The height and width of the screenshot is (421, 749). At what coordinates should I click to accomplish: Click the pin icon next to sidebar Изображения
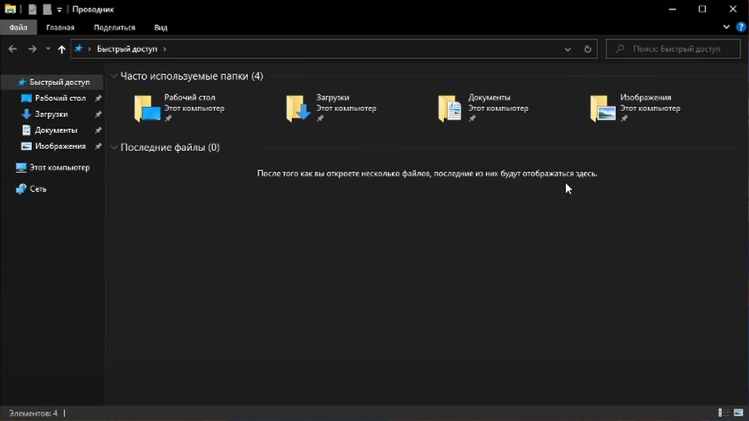pos(98,147)
